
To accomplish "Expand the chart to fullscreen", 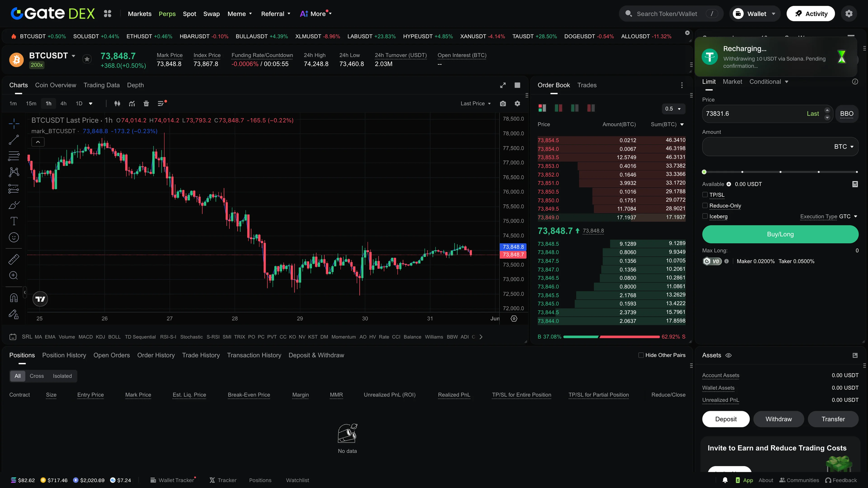I will click(x=503, y=85).
